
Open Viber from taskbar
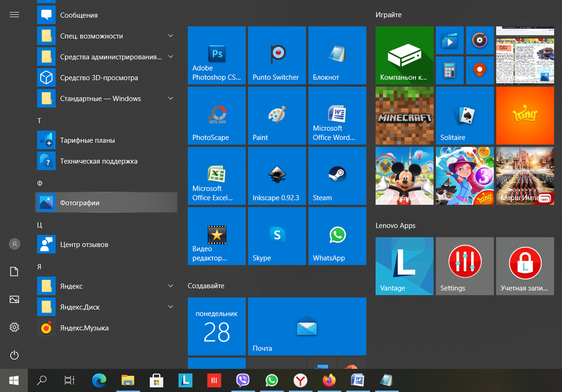click(243, 380)
